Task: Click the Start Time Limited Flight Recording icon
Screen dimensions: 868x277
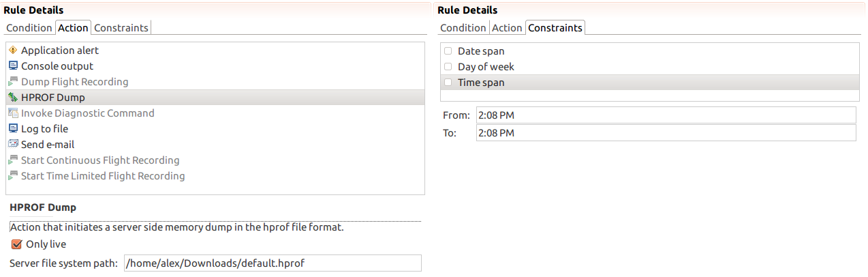Action: pyautogui.click(x=13, y=176)
